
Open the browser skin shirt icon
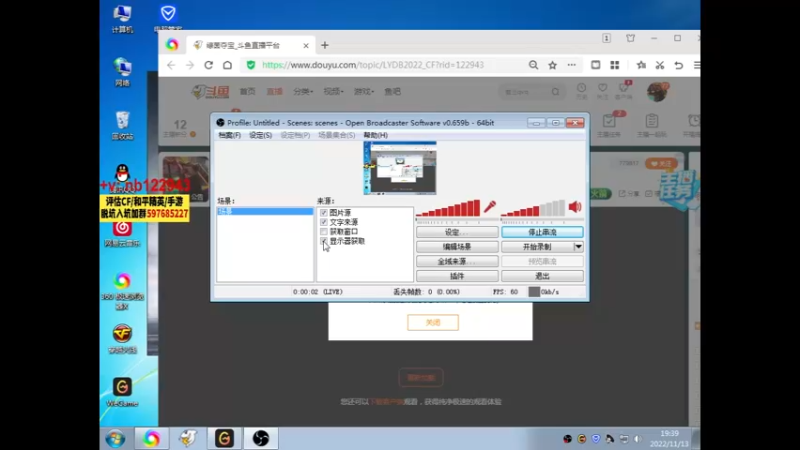tap(631, 38)
